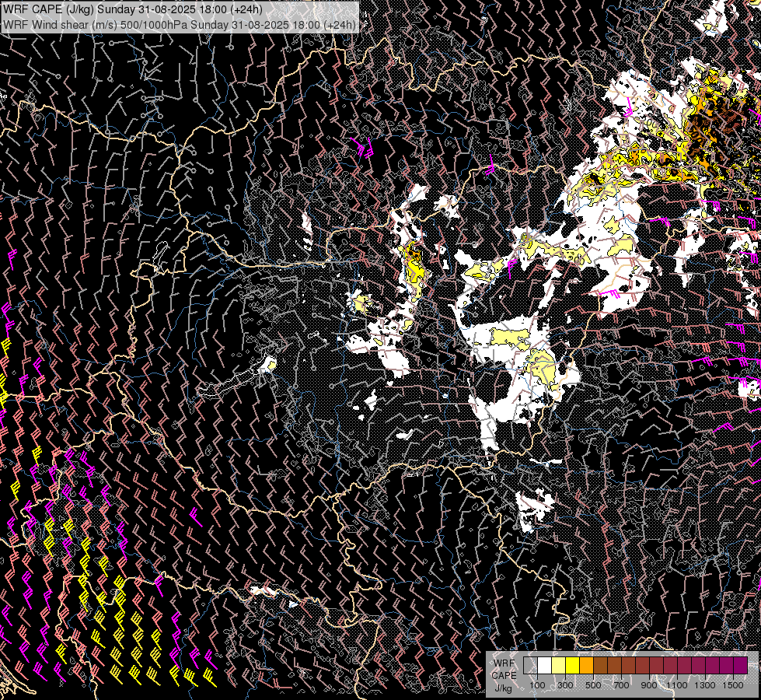Select the purple legend swatch above 1500

coord(741,666)
